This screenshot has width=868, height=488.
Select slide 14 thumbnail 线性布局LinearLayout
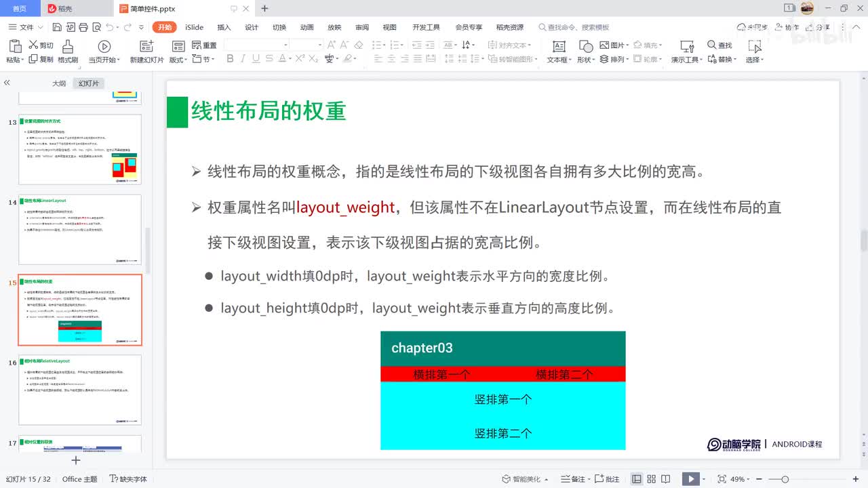coord(80,230)
